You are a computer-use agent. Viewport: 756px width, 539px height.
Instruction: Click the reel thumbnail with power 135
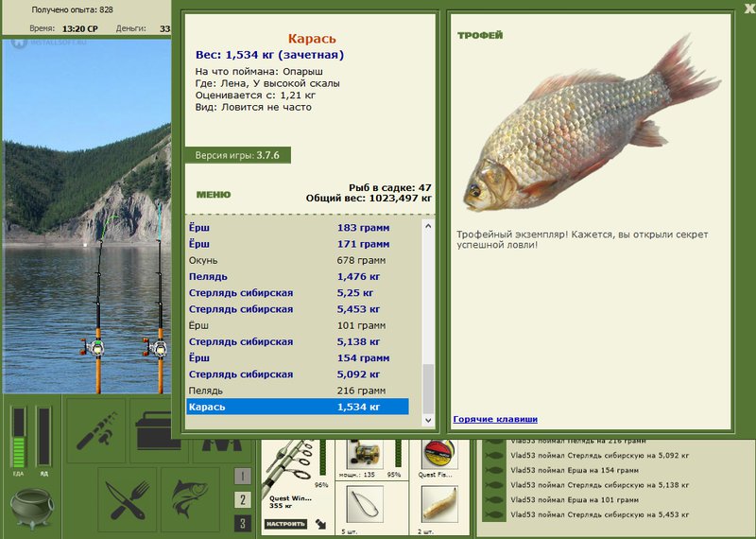coord(365,455)
